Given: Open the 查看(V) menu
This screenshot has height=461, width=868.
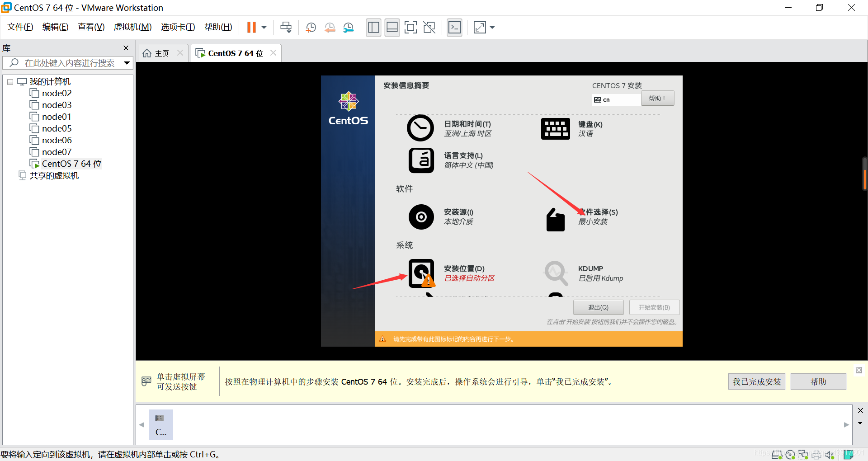Looking at the screenshot, I should (x=91, y=27).
